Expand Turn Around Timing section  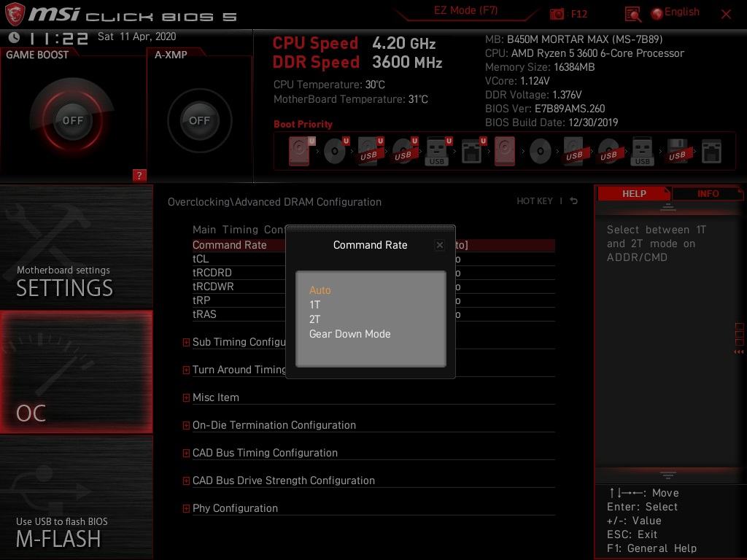point(186,370)
